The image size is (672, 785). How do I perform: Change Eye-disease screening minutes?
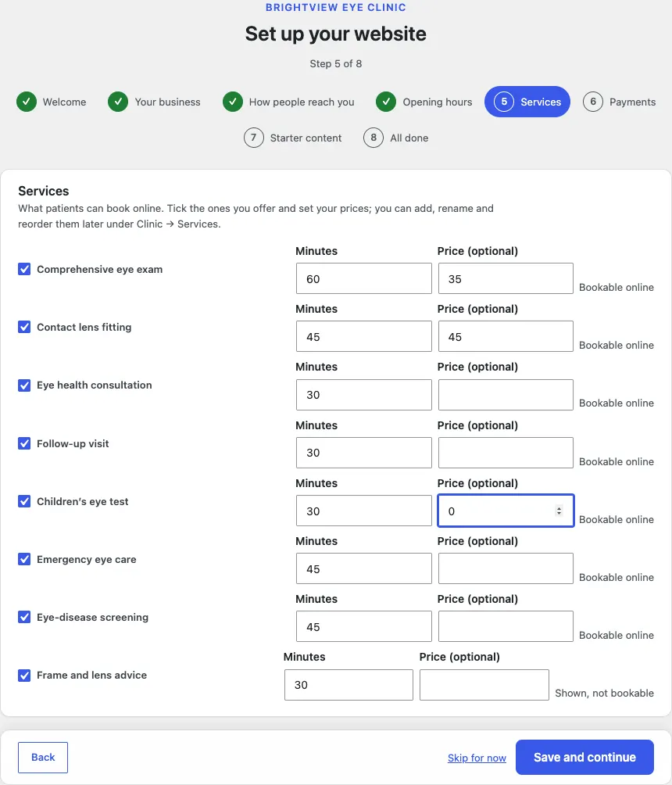[364, 626]
